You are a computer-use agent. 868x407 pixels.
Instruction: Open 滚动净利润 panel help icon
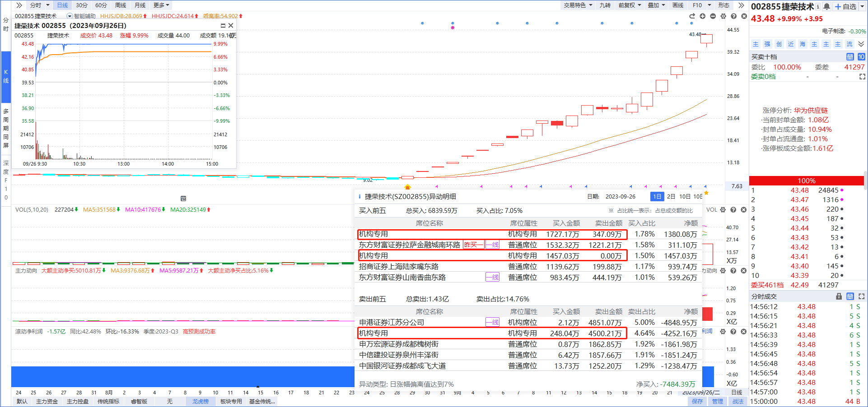tap(733, 332)
